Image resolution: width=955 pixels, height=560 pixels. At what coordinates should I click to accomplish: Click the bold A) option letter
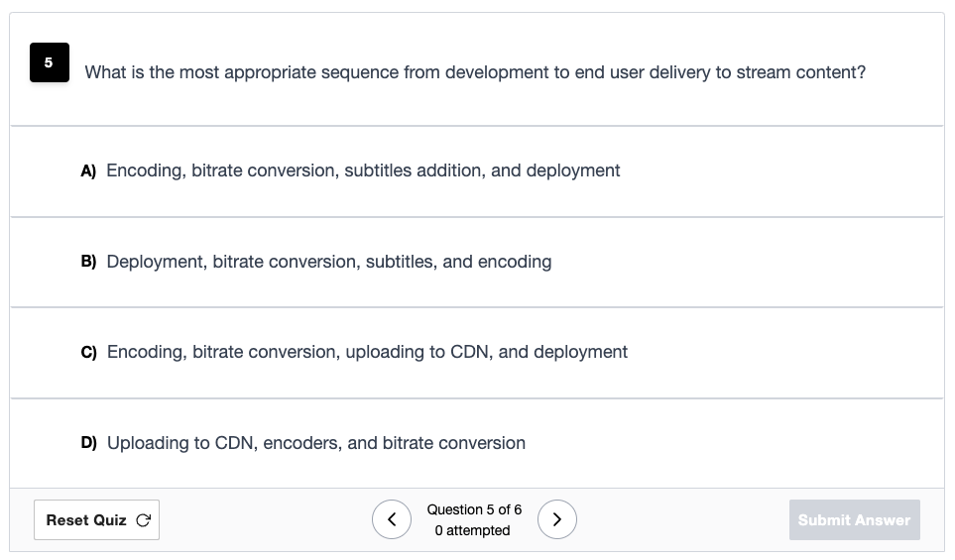click(x=88, y=171)
